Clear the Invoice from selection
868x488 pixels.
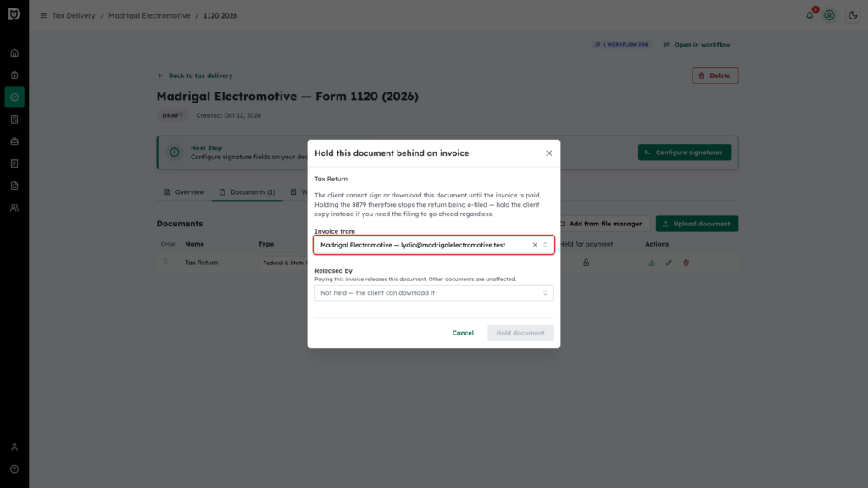tap(535, 245)
